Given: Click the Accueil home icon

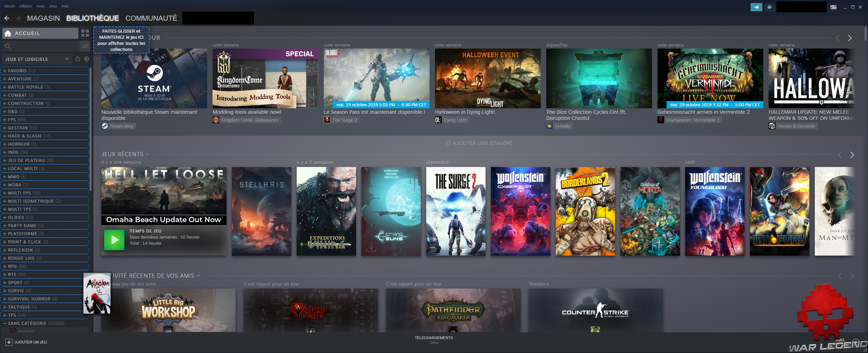Looking at the screenshot, I should pyautogui.click(x=7, y=33).
